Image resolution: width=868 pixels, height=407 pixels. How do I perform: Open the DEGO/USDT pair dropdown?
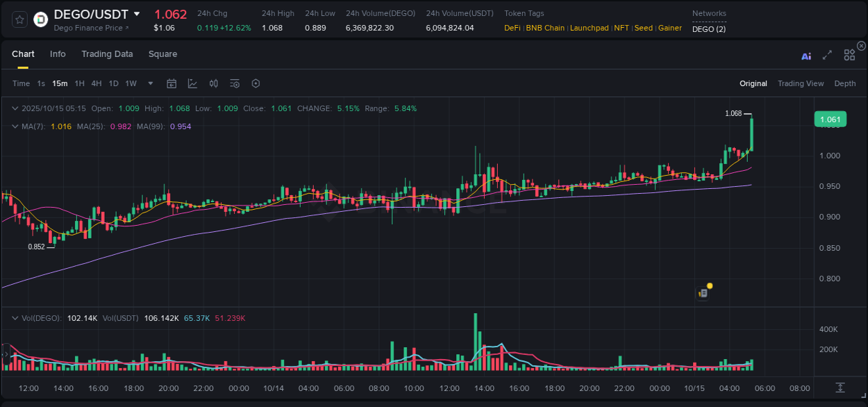(137, 13)
